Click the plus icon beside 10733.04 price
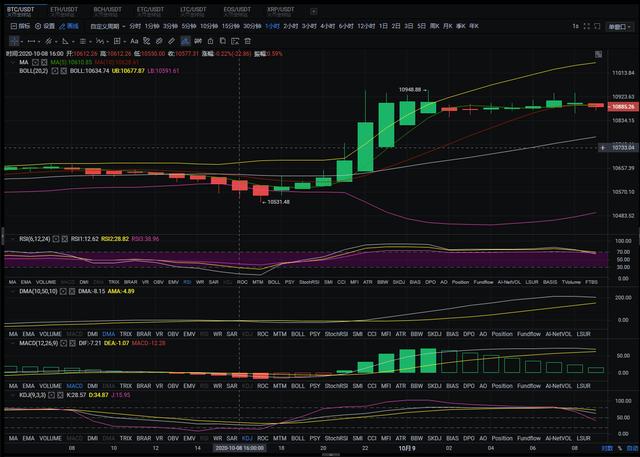 [x=602, y=148]
